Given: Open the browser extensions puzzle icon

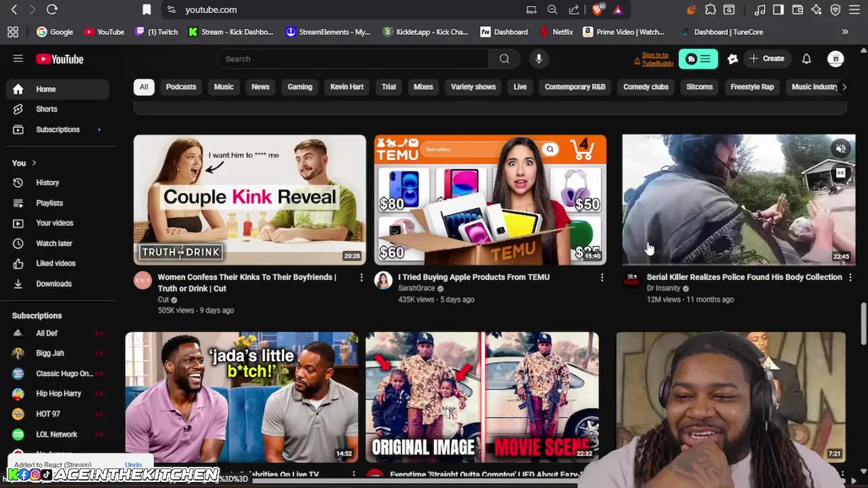Looking at the screenshot, I should click(x=710, y=9).
